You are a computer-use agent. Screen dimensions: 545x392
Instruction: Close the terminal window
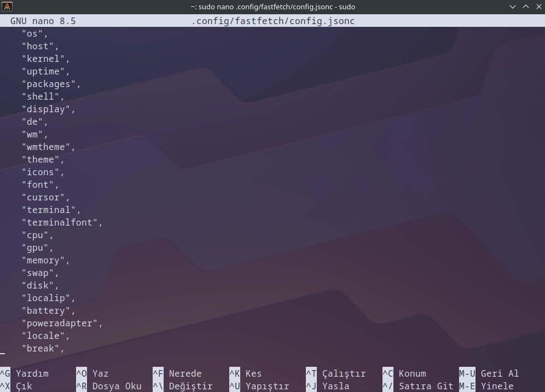point(539,7)
